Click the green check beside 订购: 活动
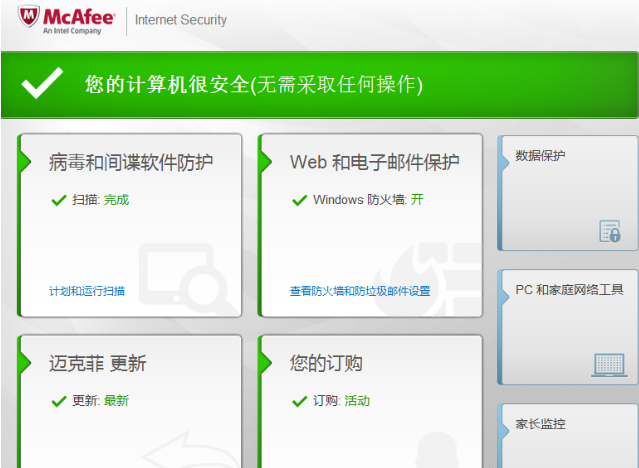Image resolution: width=639 pixels, height=468 pixels. click(299, 401)
